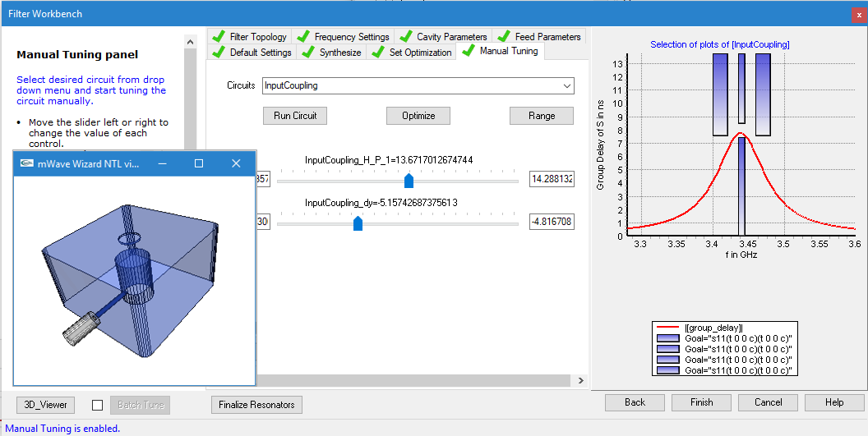Click the green check on Feed Parameters tab

coord(503,36)
